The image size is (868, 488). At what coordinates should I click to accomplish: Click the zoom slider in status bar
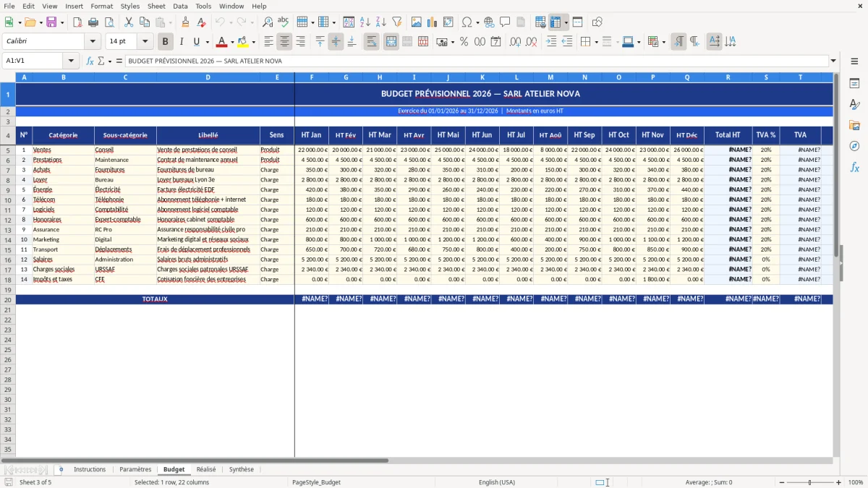coord(810,482)
